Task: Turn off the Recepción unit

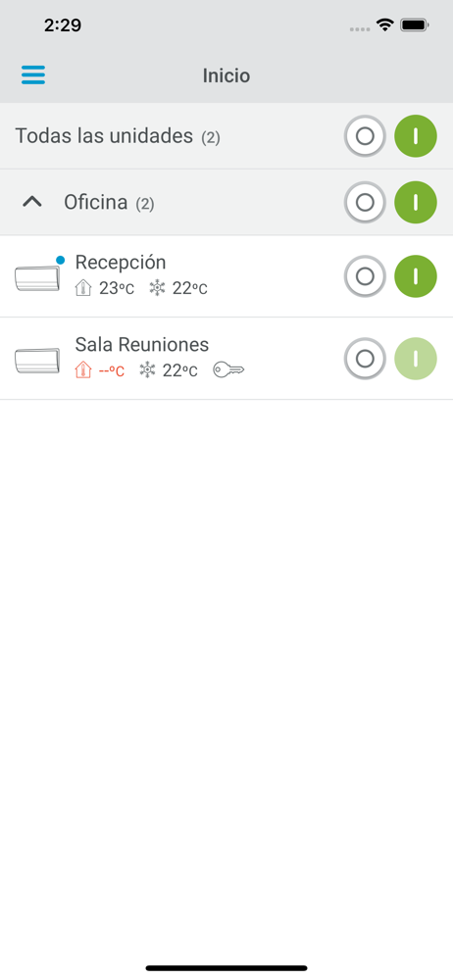Action: point(365,276)
